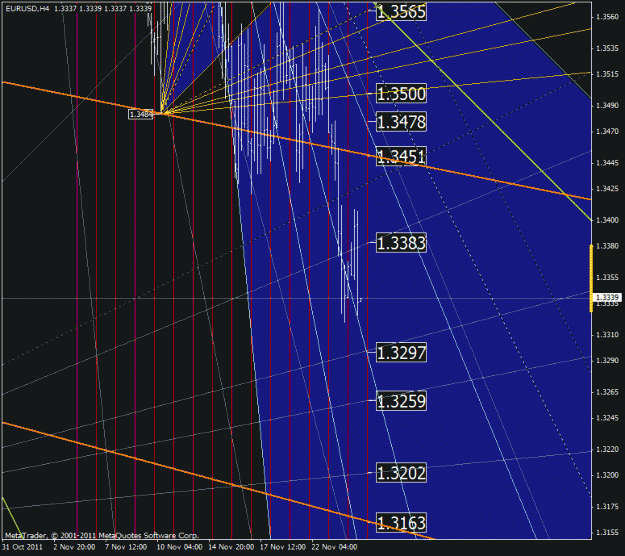This screenshot has width=625, height=556.
Task: Click the 22 Nov 04:00 time label
Action: pyautogui.click(x=334, y=547)
